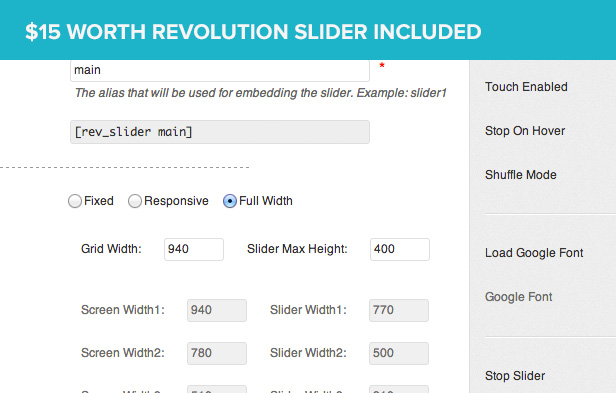Click the alias help text about embedding

260,93
